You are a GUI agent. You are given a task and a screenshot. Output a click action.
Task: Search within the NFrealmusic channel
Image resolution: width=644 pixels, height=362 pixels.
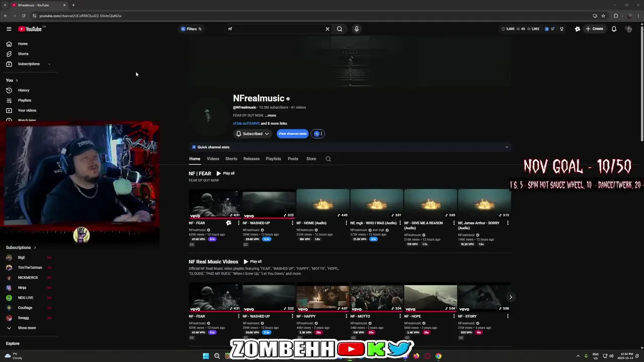[x=328, y=159]
